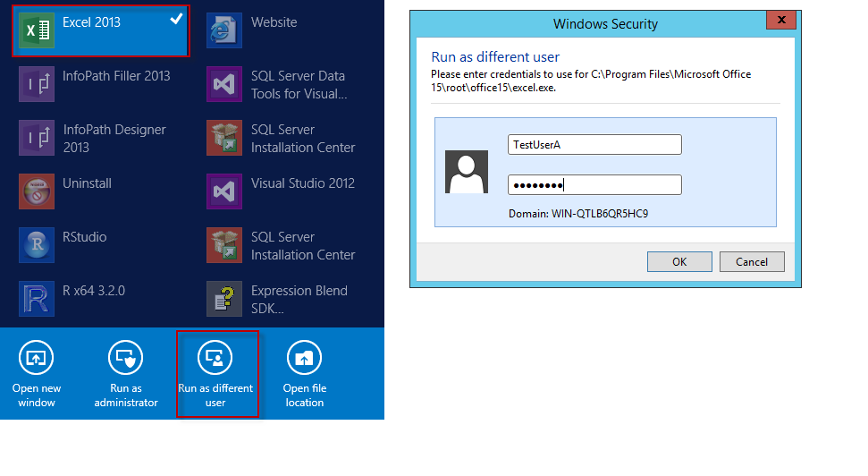Click the R x64 3.2.0 label

point(94,291)
